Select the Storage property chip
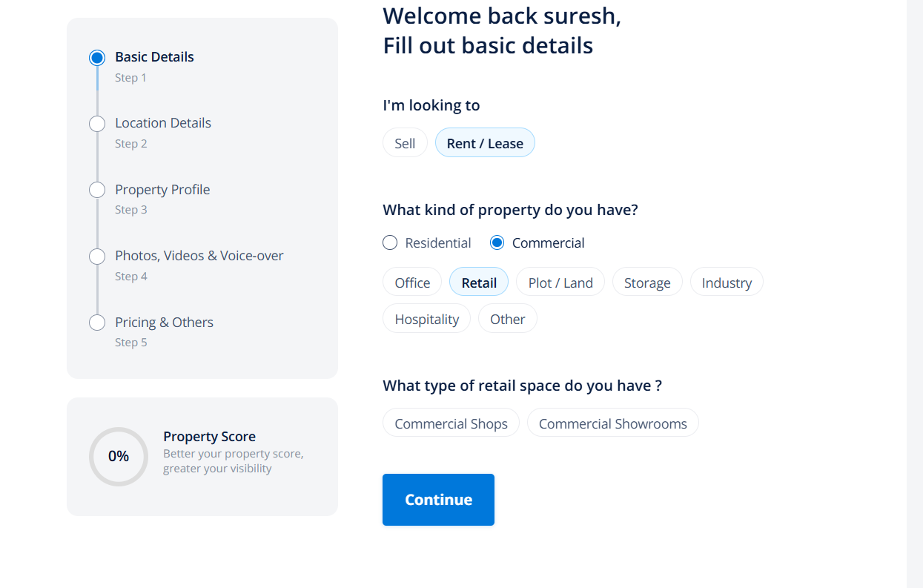The width and height of the screenshot is (923, 588). pos(647,283)
